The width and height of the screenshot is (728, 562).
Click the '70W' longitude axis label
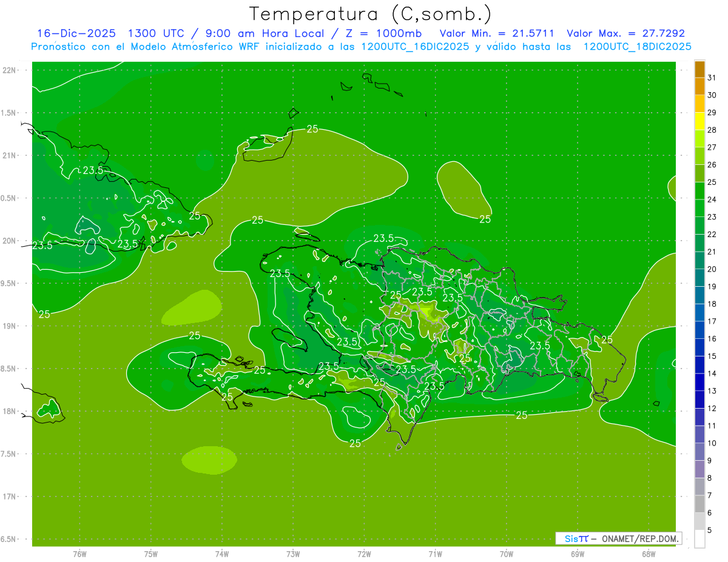[x=507, y=554]
